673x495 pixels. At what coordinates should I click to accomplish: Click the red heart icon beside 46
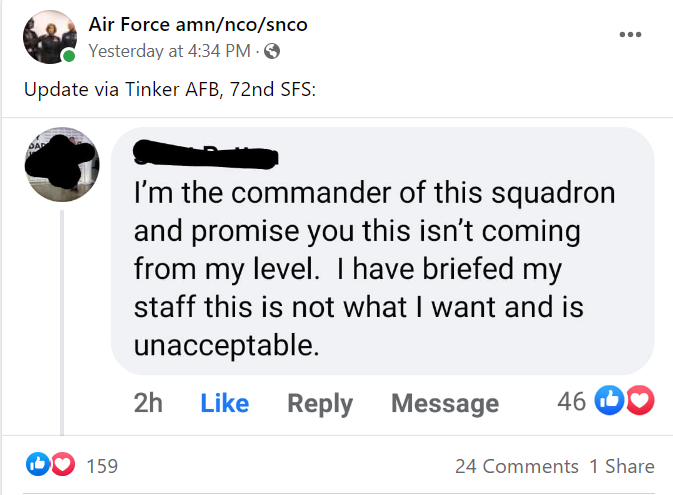tap(637, 399)
